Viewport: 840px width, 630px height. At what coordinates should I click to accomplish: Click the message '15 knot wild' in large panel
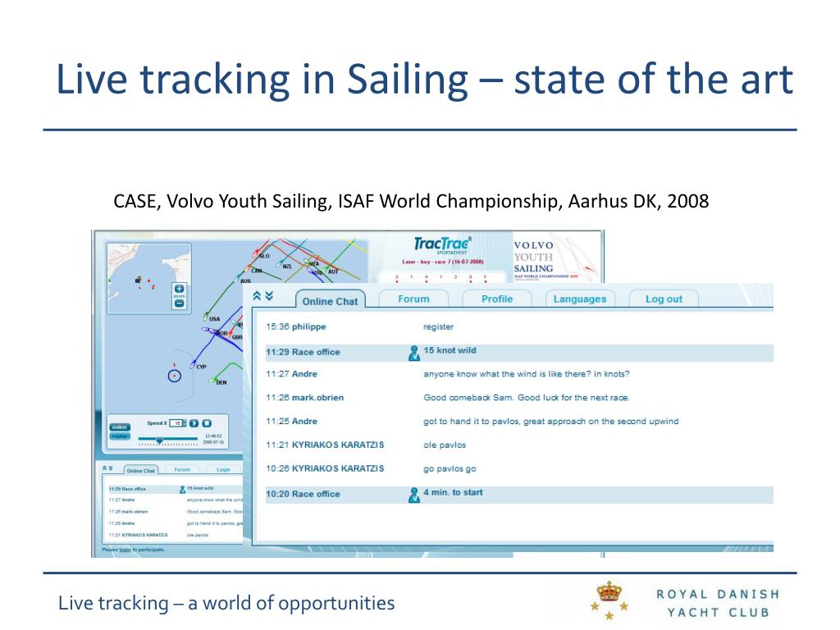450,350
